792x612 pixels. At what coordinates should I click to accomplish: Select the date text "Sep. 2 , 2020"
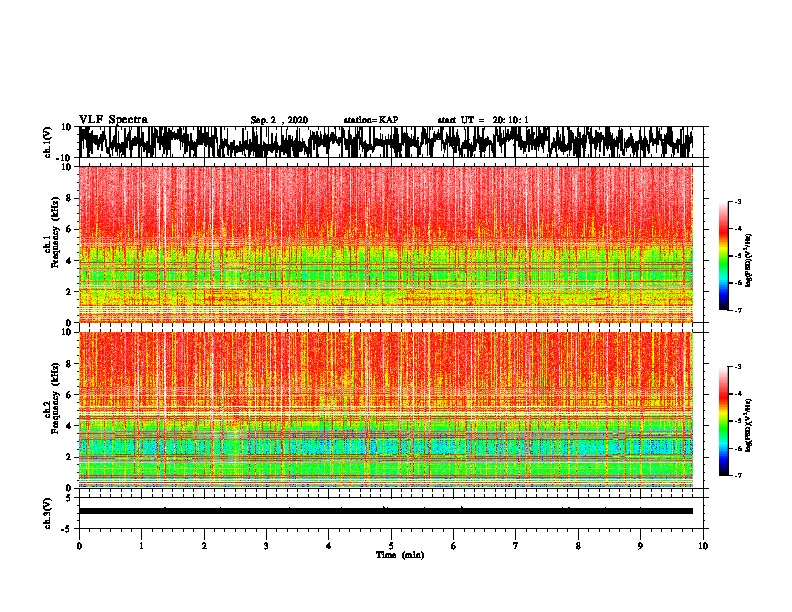(x=279, y=120)
